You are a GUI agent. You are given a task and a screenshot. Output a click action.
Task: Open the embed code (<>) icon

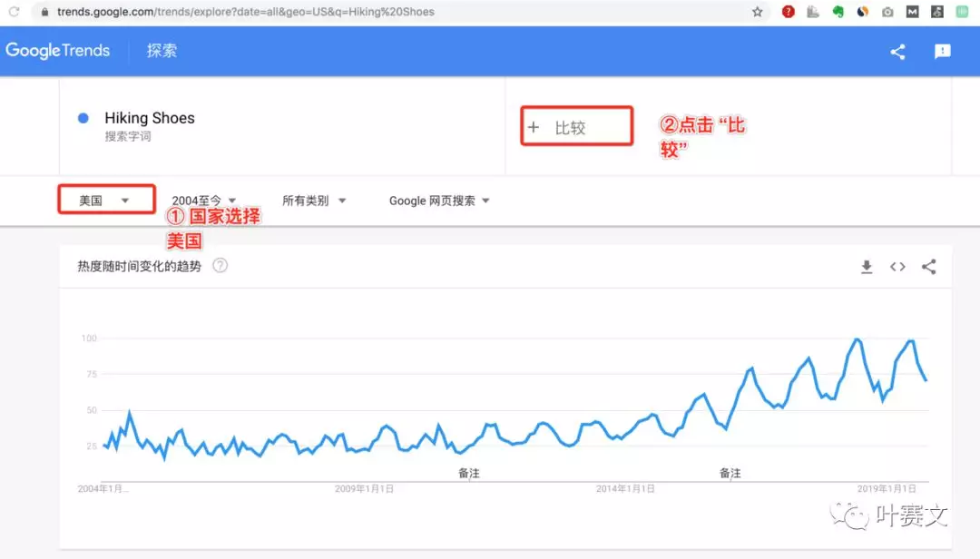[x=897, y=266]
